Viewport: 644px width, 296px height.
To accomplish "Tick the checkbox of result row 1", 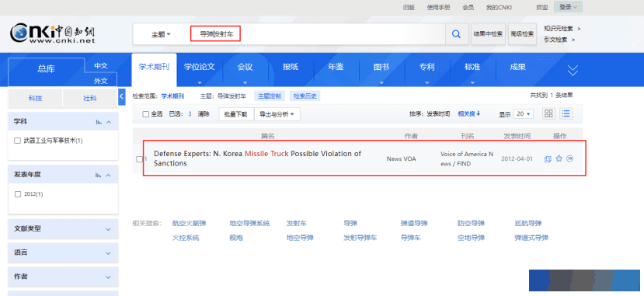I will click(139, 159).
